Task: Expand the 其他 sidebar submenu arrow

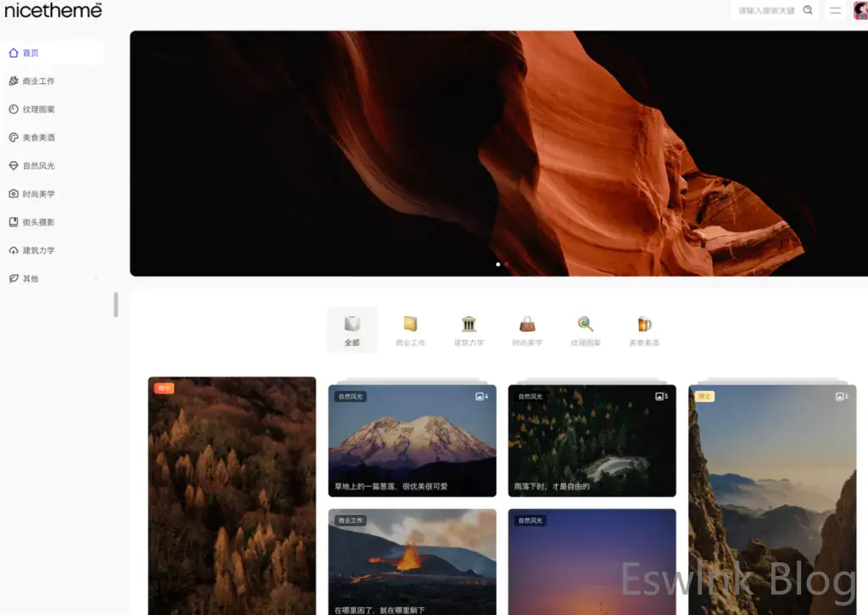Action: 95,279
